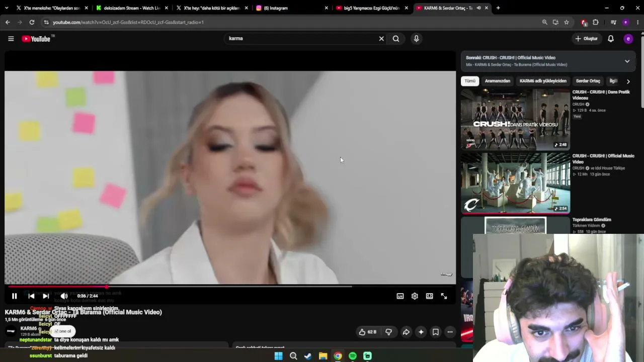Open File Explorer from the taskbar
Screen dimensions: 644x362
pos(323,356)
